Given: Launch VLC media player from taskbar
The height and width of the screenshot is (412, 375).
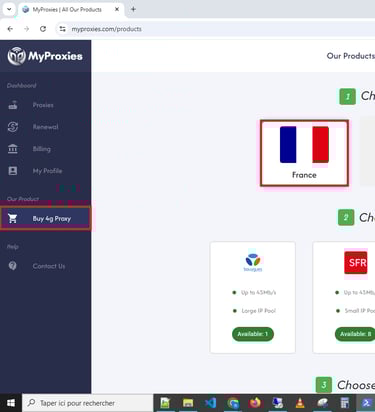Looking at the screenshot, I should click(300, 403).
